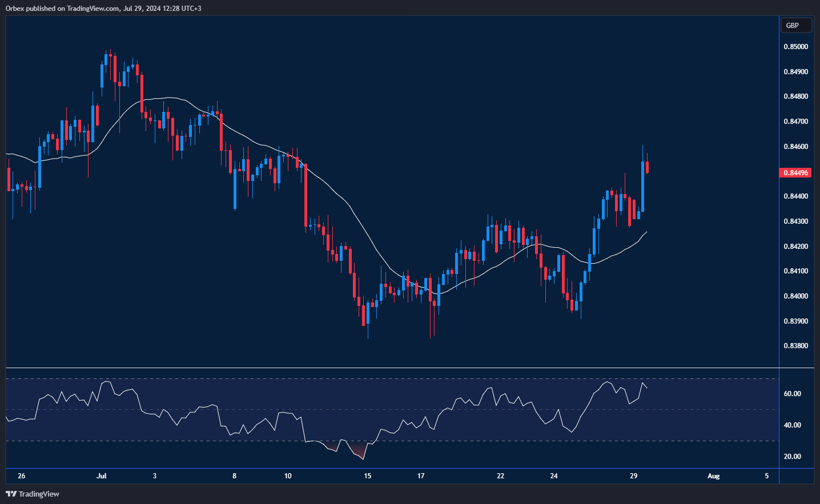Click the red 0.84496 current price tag
820x504 pixels.
(x=795, y=172)
